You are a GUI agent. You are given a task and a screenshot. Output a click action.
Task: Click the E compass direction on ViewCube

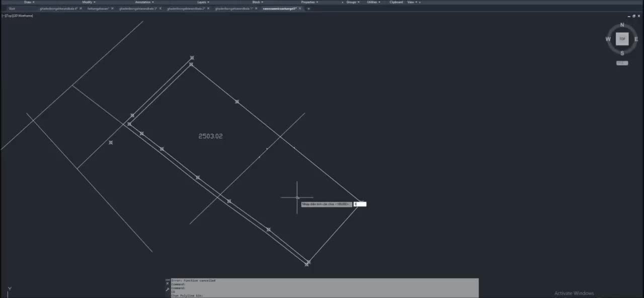tap(636, 39)
